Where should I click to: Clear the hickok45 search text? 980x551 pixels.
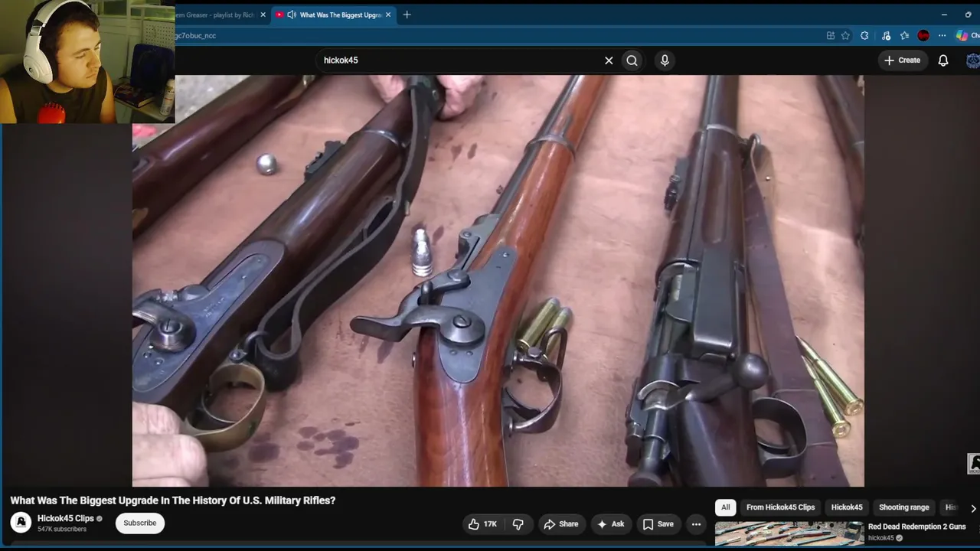tap(609, 60)
